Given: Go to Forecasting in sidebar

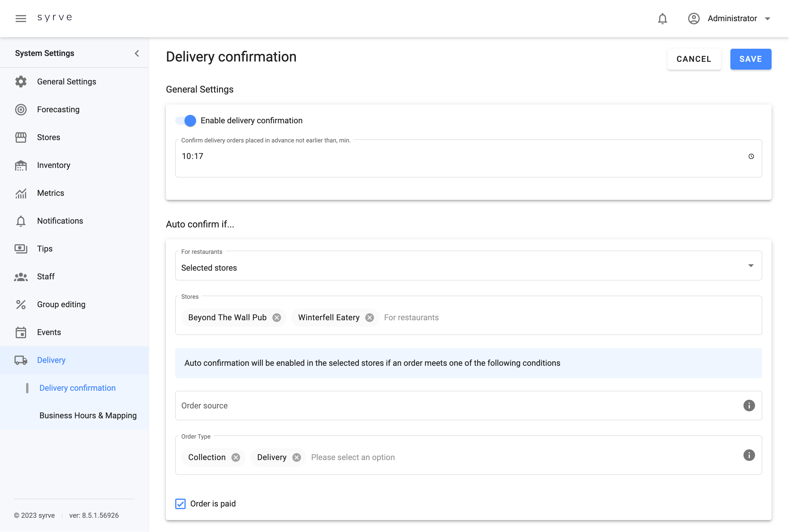Looking at the screenshot, I should pos(58,110).
